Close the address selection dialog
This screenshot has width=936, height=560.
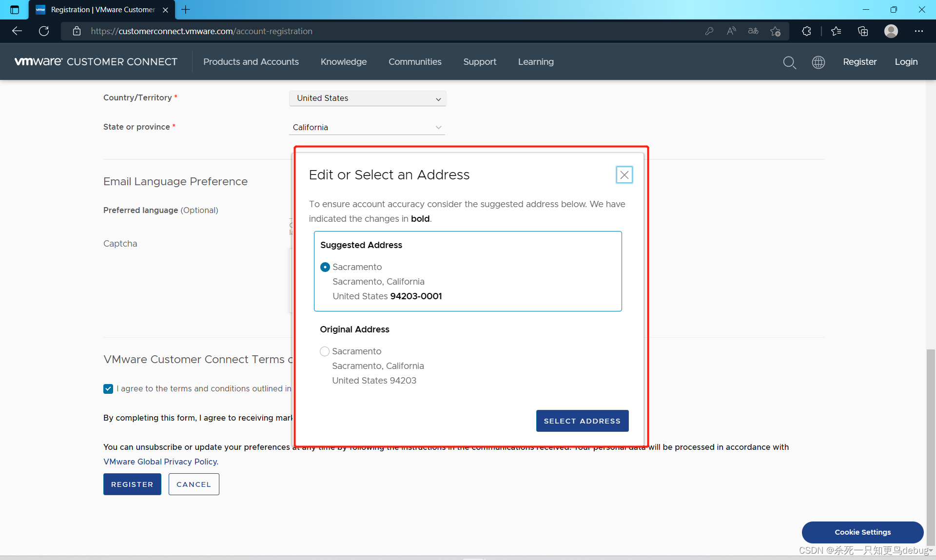click(x=624, y=174)
